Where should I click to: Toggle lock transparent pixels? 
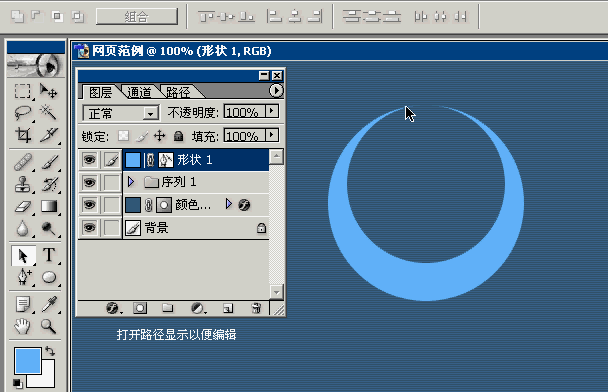tap(123, 136)
